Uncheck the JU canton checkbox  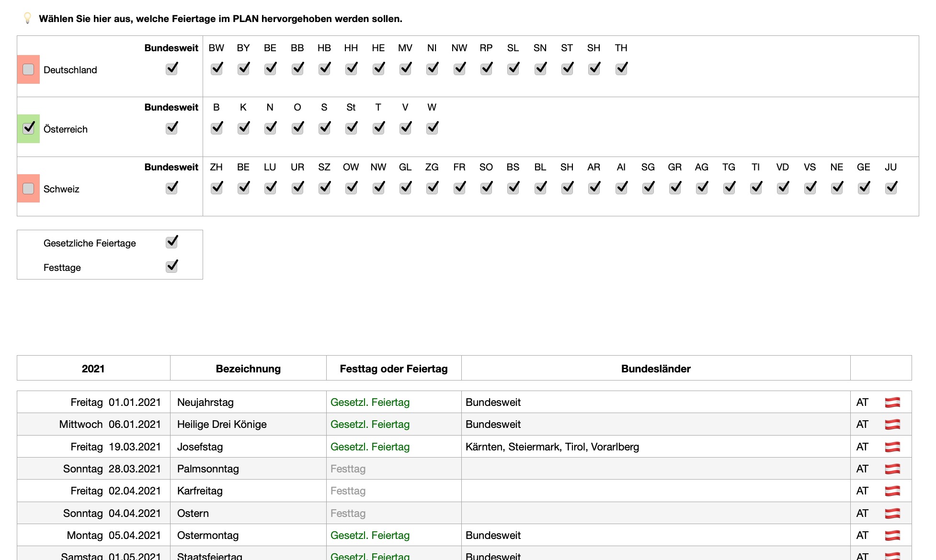coord(891,189)
